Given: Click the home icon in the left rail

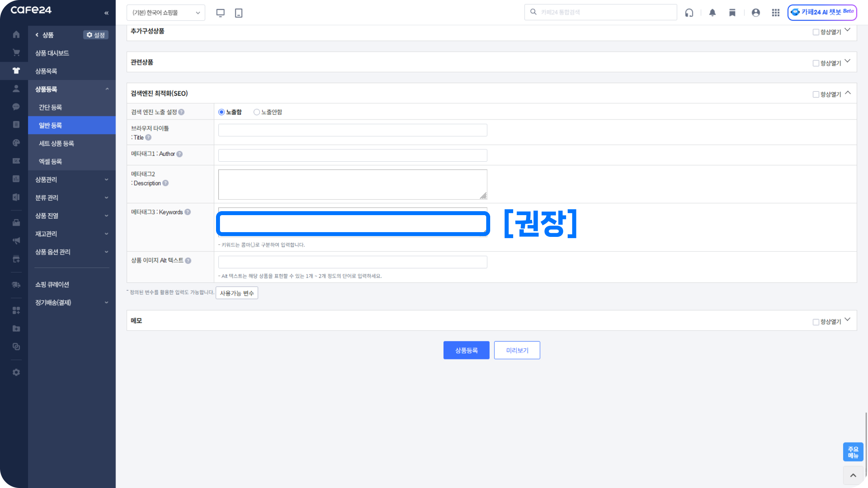Looking at the screenshot, I should (16, 34).
